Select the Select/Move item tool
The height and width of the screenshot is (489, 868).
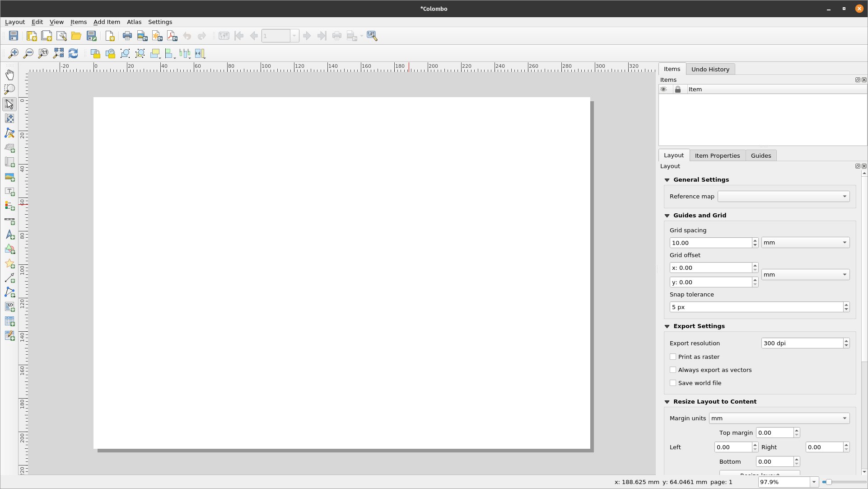pos(10,103)
